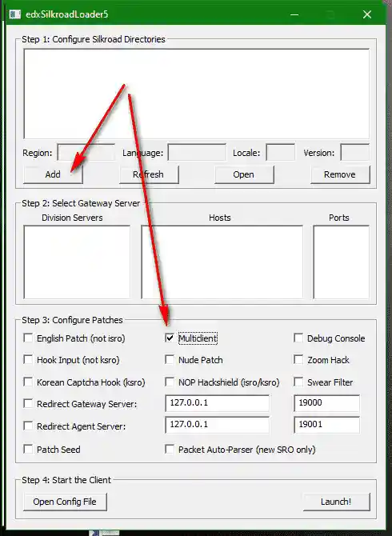Screen dimensions: 392x536
Task: Click the Language field
Action: (197, 153)
